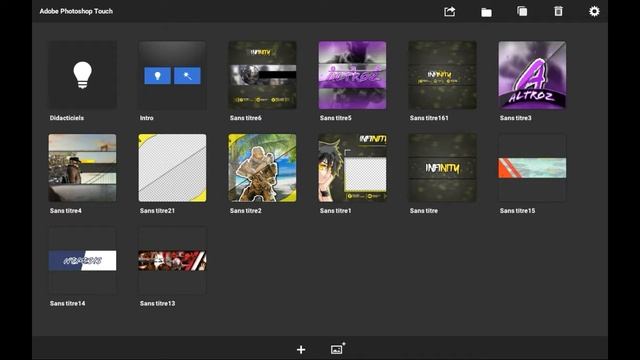Open the Sans titre14 blue banner thumbnail

click(82, 260)
